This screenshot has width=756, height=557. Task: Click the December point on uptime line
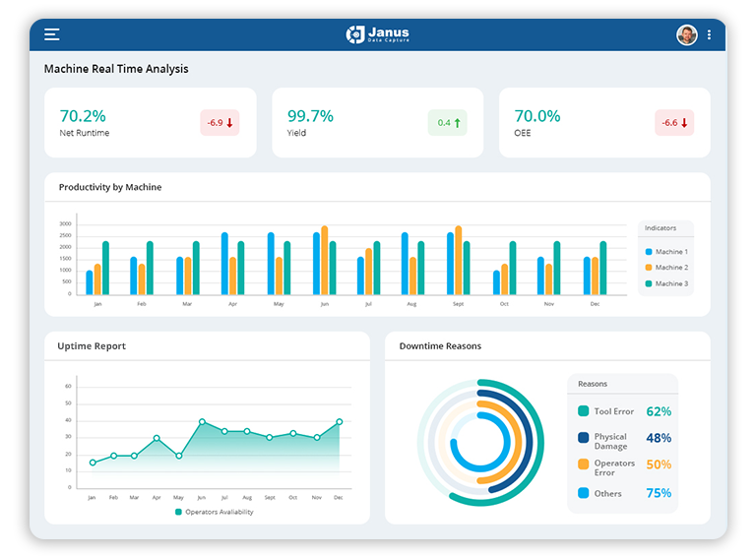339,421
